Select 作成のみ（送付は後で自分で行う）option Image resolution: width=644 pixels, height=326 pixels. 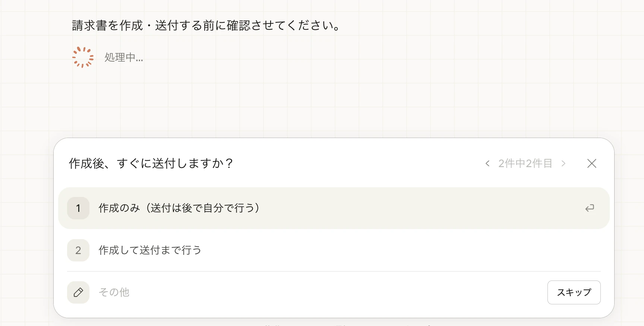coord(179,208)
